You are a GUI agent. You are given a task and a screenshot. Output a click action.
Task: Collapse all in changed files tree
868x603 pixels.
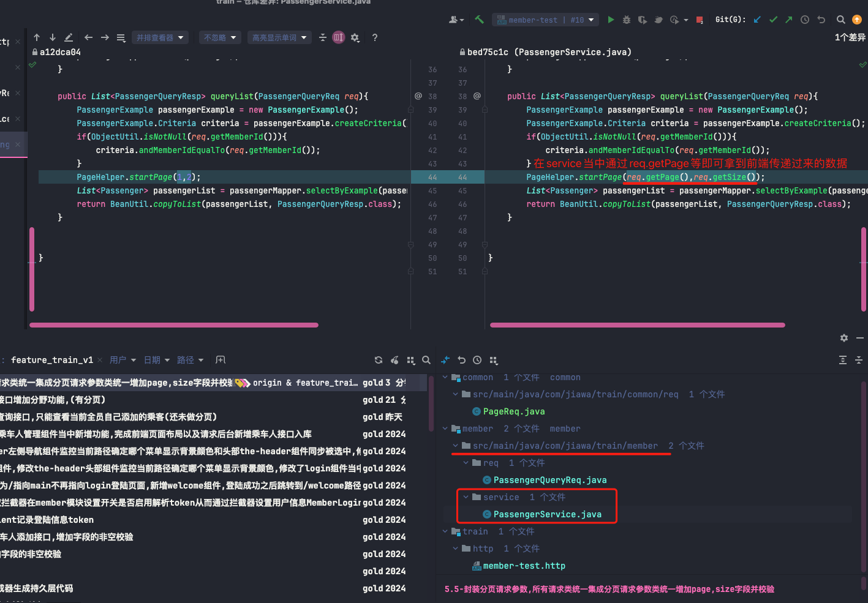[859, 360]
